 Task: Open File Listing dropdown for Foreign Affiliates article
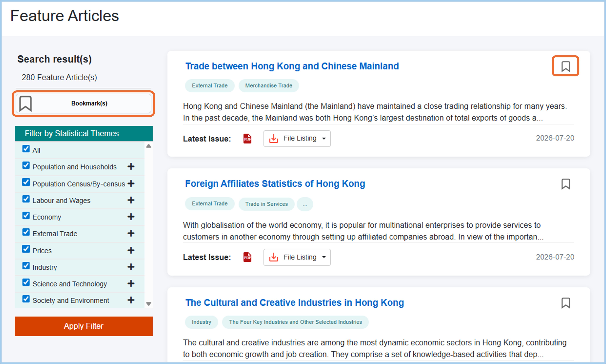[297, 257]
